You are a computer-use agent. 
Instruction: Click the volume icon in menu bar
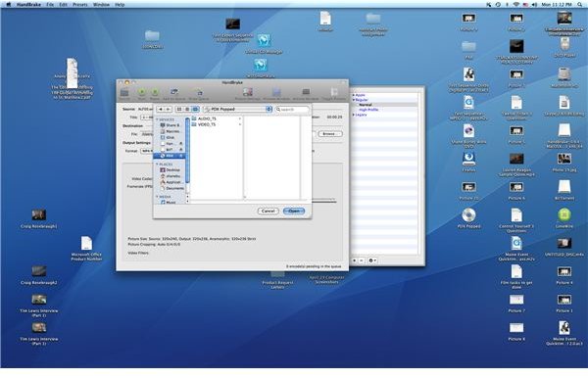click(x=534, y=5)
